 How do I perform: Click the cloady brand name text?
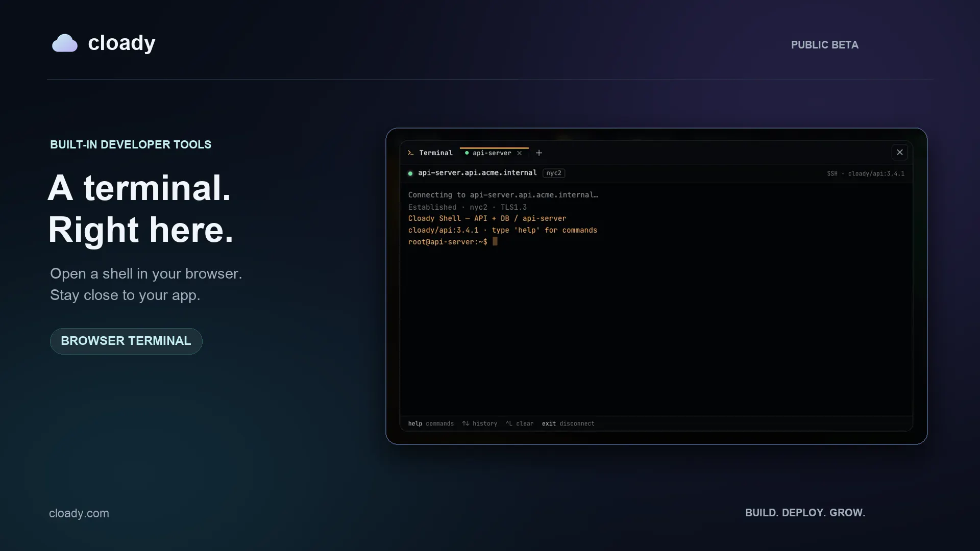click(x=121, y=43)
